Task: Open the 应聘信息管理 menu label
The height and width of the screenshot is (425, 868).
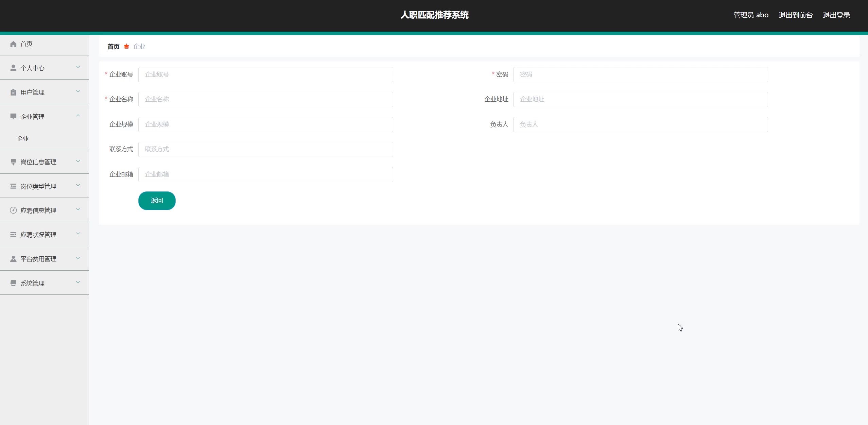Action: coord(38,210)
